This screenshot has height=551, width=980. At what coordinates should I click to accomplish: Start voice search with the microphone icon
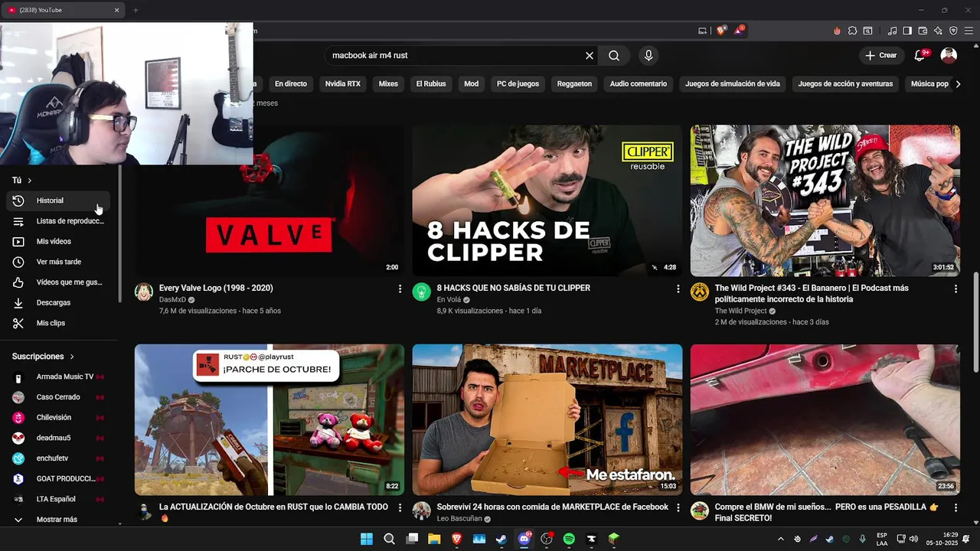648,56
